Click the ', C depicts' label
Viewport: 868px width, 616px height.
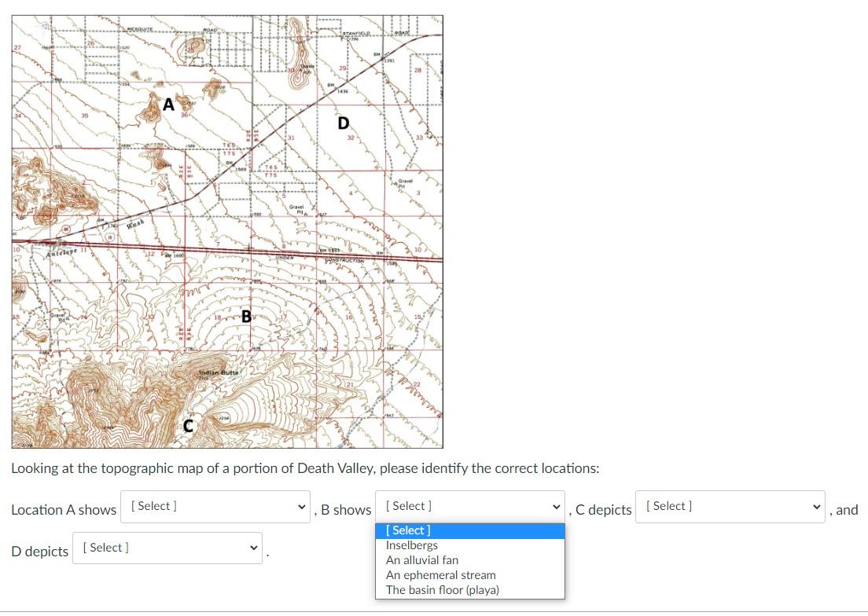[600, 510]
